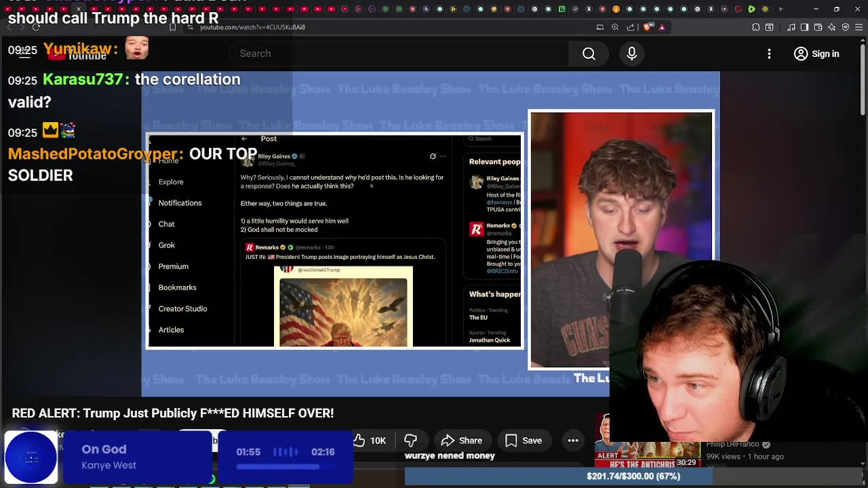Click the 'On God' song title text
Screen dimensions: 868x488
click(104, 449)
